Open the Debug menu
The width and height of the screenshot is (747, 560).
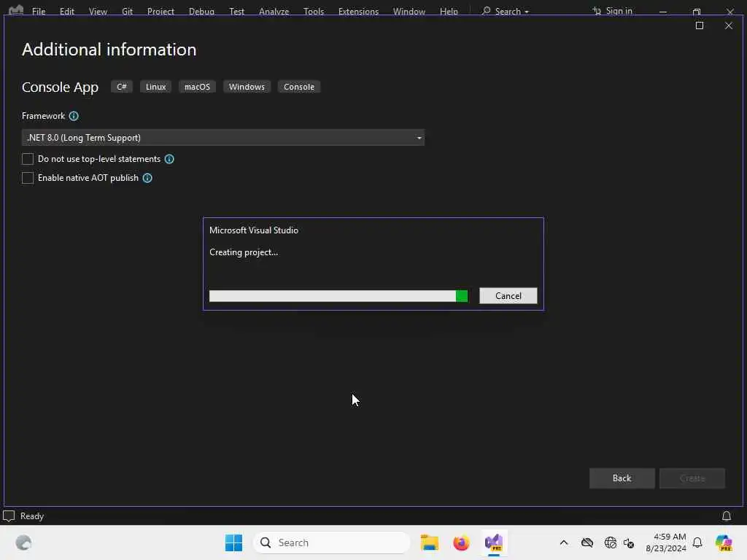click(x=201, y=11)
